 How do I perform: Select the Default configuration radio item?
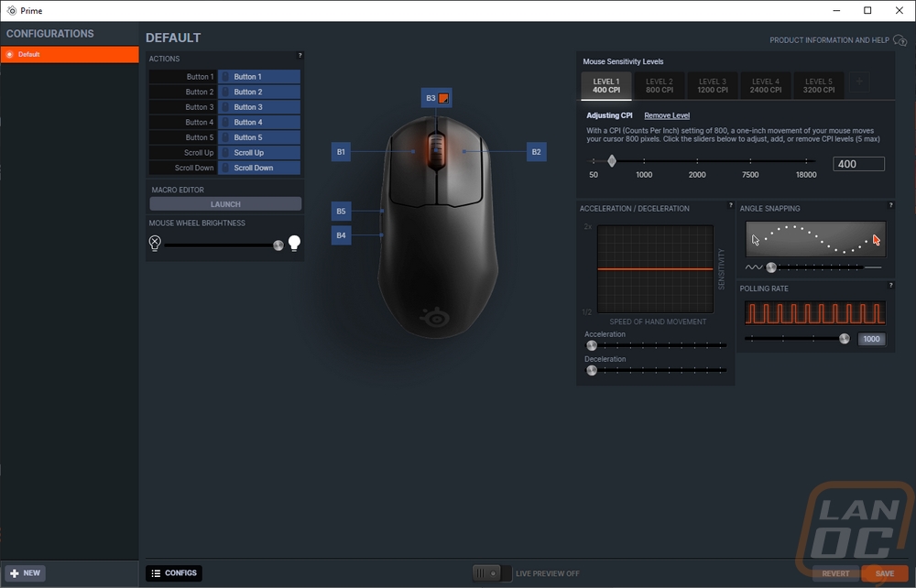[70, 54]
